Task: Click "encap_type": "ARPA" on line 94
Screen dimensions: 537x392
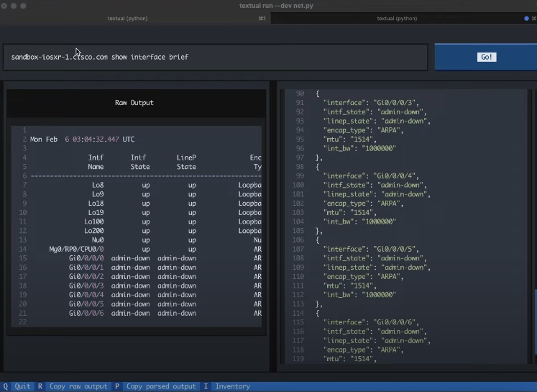Action: pyautogui.click(x=363, y=130)
